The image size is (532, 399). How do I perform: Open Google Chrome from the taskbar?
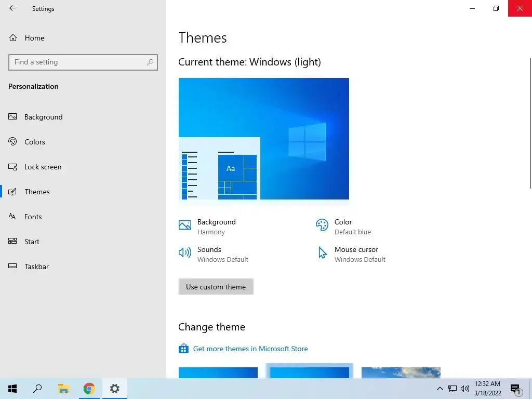tap(89, 389)
